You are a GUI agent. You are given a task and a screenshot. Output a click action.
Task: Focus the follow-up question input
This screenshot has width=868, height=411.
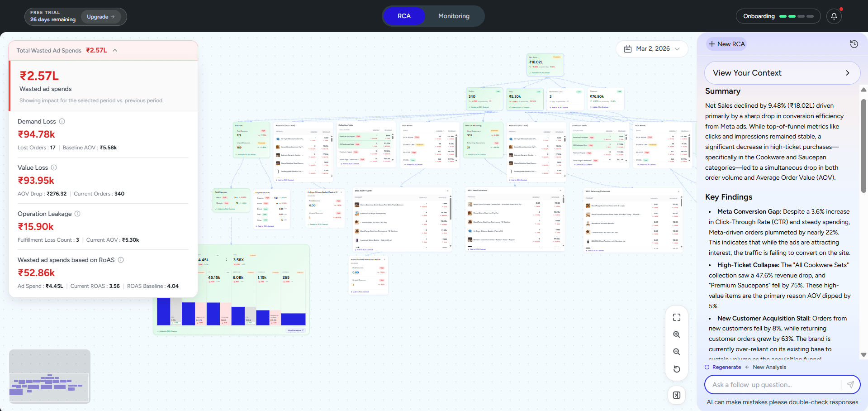776,385
